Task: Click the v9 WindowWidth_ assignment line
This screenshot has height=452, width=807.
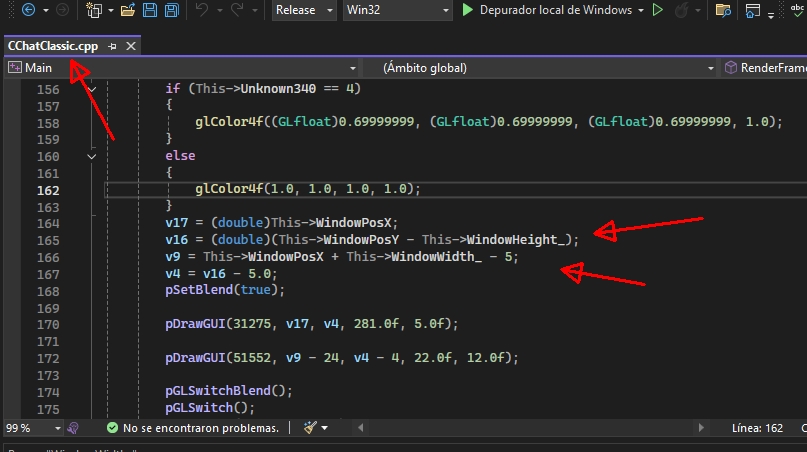Action: click(x=342, y=257)
